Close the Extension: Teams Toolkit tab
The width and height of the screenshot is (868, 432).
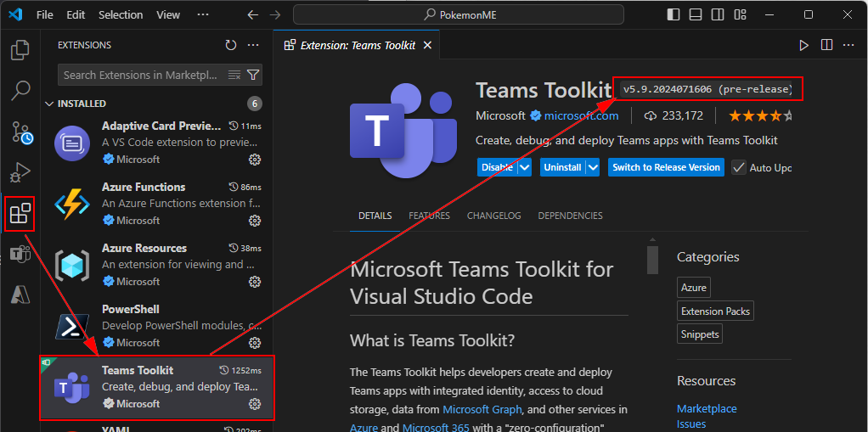(x=427, y=45)
